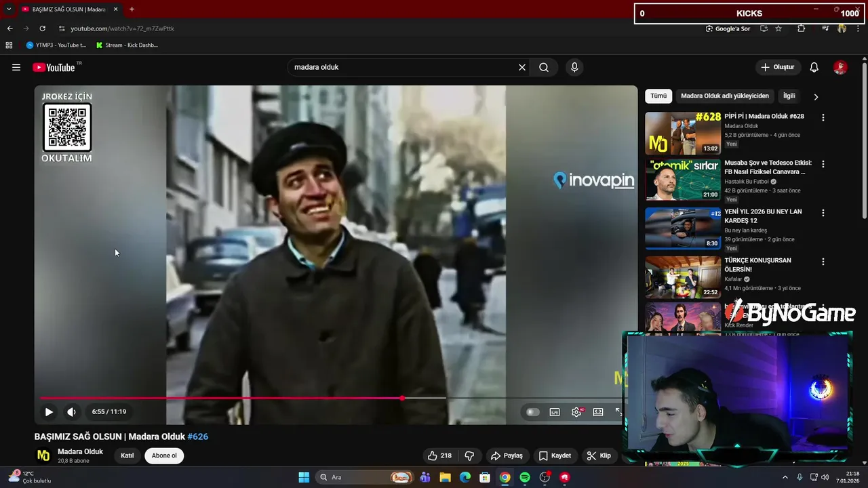The image size is (868, 488).
Task: Play the video with the play button
Action: pyautogui.click(x=49, y=411)
